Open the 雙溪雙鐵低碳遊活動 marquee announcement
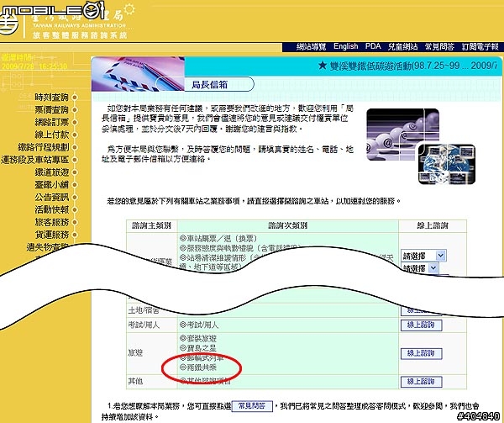 coord(414,66)
